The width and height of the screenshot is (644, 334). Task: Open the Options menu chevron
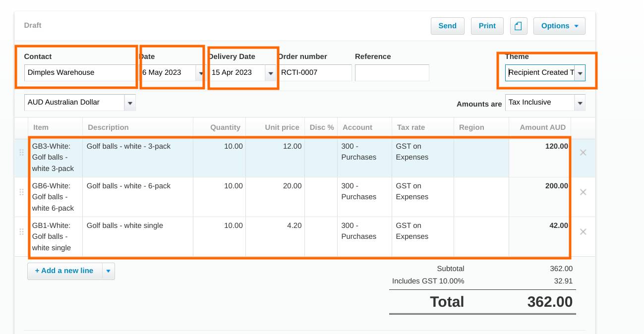[576, 26]
